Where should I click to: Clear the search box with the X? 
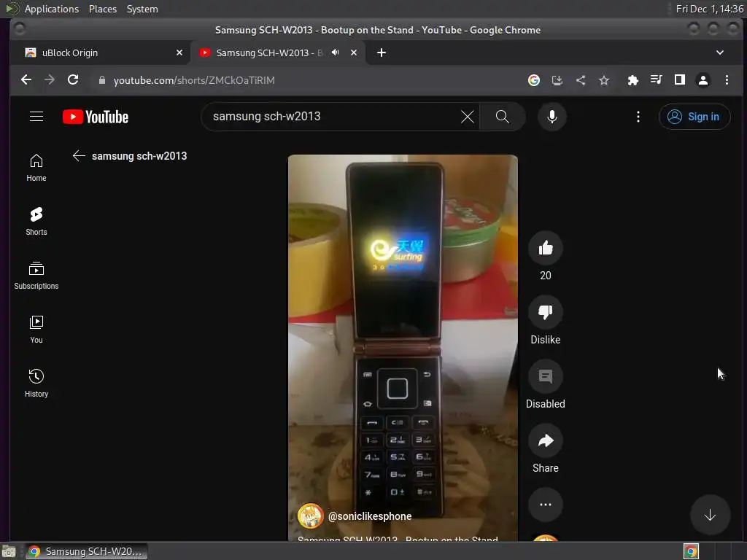468,117
